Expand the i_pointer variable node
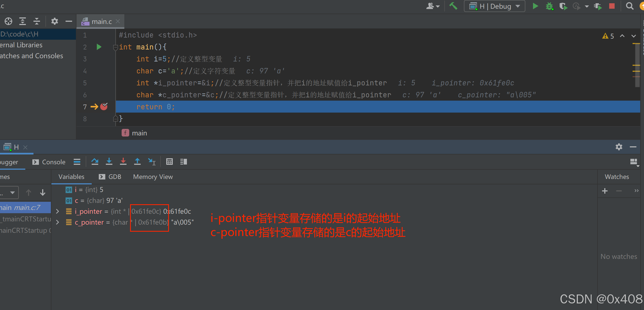644x310 pixels. pos(57,211)
